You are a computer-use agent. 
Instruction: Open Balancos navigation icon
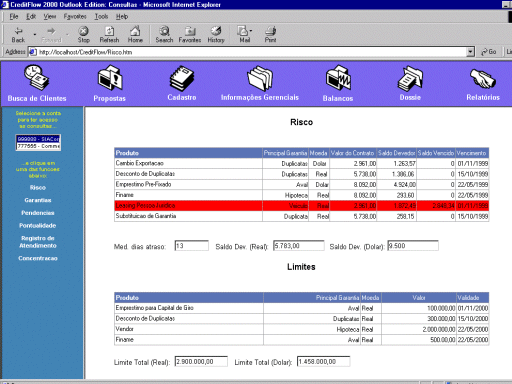point(338,78)
